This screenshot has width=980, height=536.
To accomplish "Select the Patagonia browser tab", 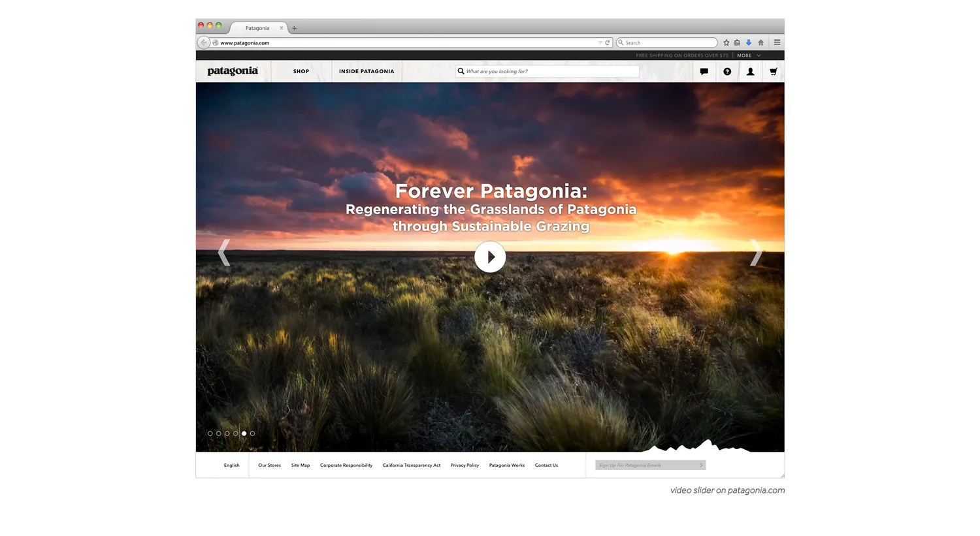I will (x=257, y=28).
